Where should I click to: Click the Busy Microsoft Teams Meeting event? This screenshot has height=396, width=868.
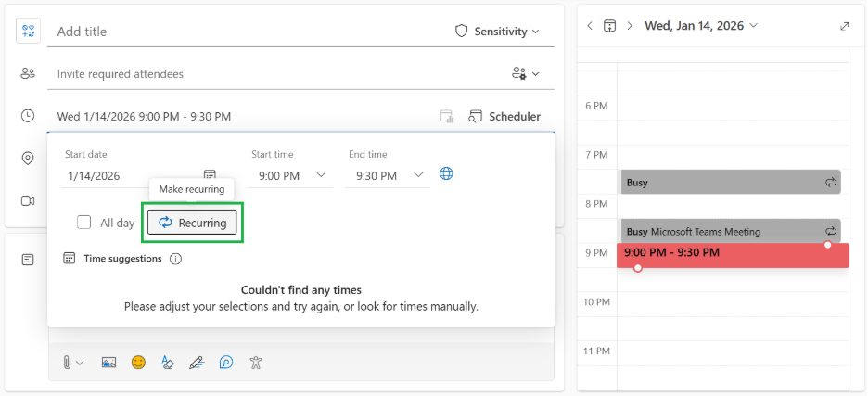tap(730, 231)
